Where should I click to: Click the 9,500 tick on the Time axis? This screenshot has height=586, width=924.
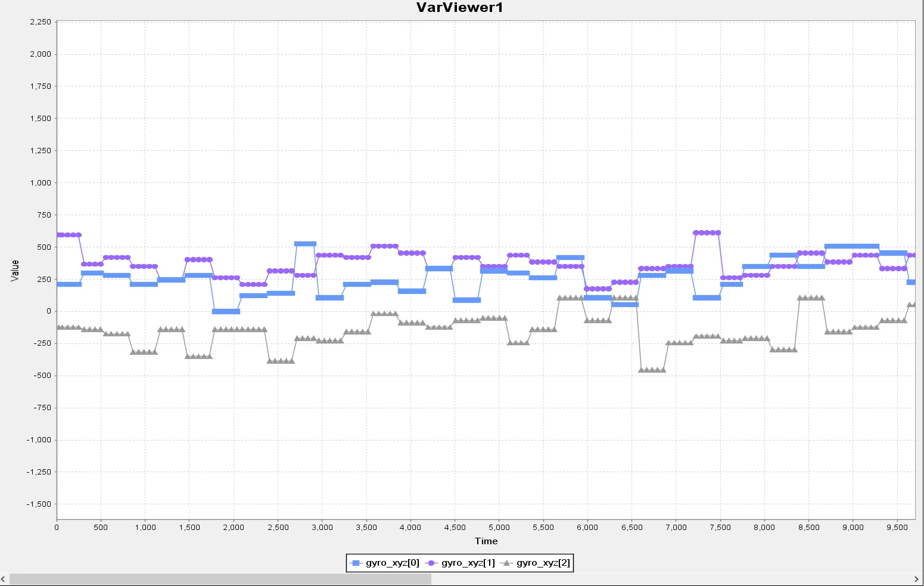coord(897,527)
